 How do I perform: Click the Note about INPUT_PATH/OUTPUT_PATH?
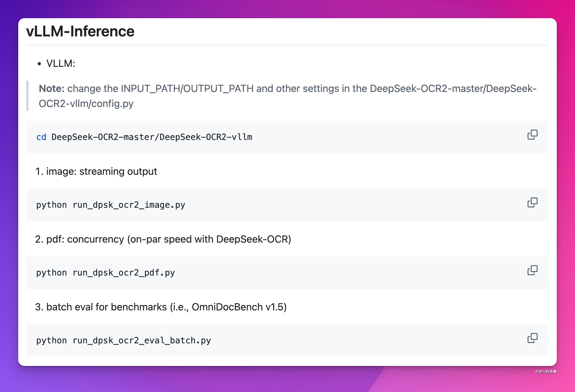(x=287, y=96)
